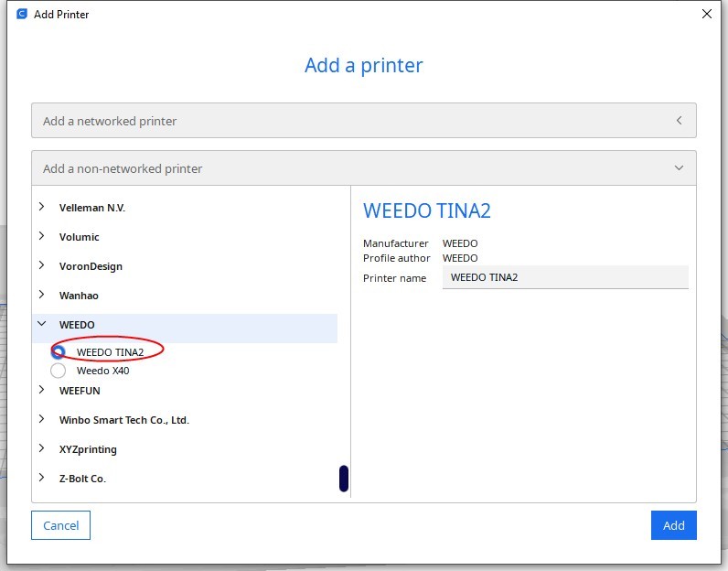
Task: Expand the XYZprinting group
Action: pos(42,449)
